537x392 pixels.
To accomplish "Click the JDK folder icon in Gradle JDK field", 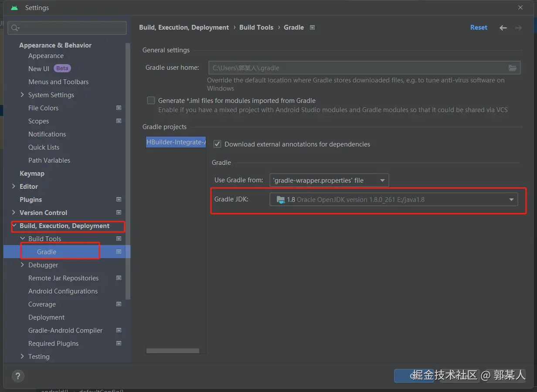I will (x=281, y=200).
